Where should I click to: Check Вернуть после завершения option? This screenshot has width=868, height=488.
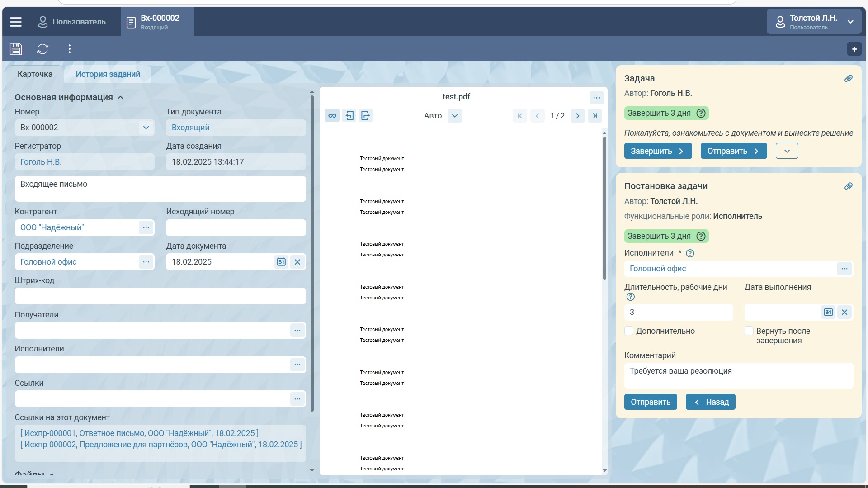(749, 331)
